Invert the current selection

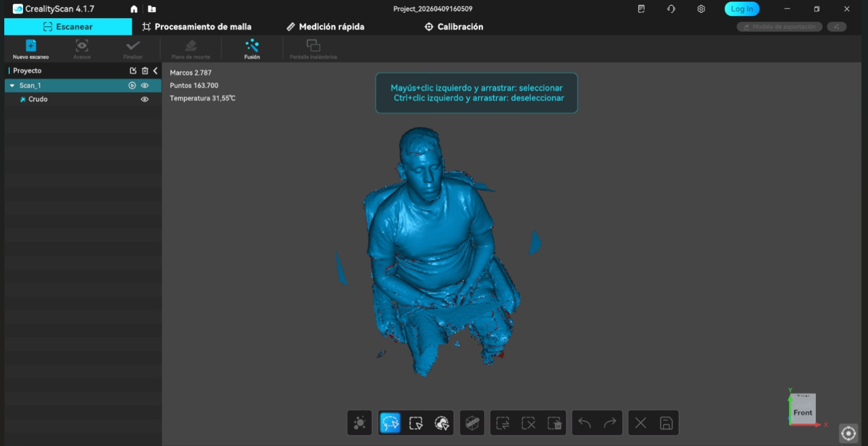503,423
